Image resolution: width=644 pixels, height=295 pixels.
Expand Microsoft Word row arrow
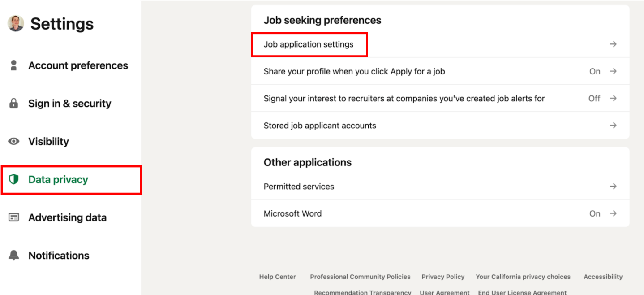click(613, 213)
